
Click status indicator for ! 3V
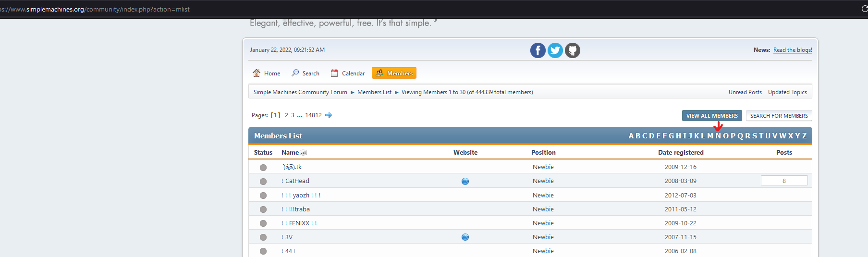click(263, 237)
